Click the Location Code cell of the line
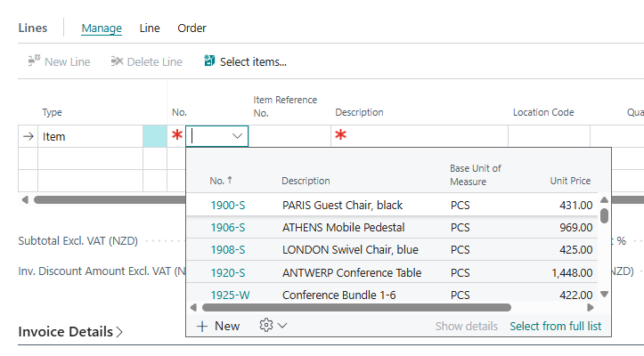The image size is (644, 356). click(x=549, y=136)
